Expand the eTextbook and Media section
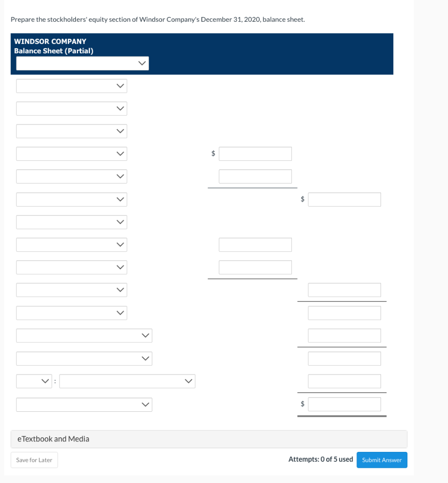 click(x=53, y=439)
